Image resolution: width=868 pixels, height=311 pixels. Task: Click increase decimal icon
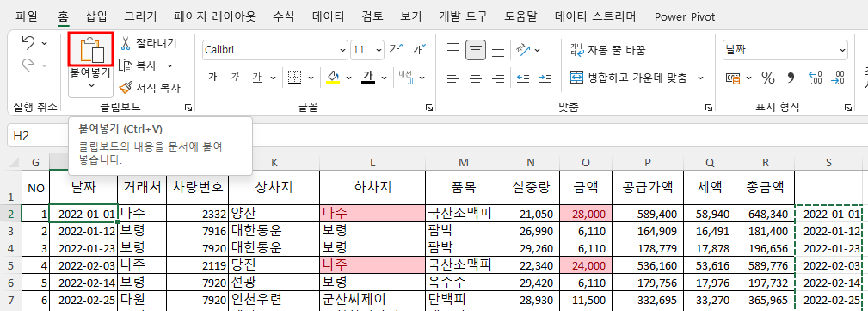816,78
